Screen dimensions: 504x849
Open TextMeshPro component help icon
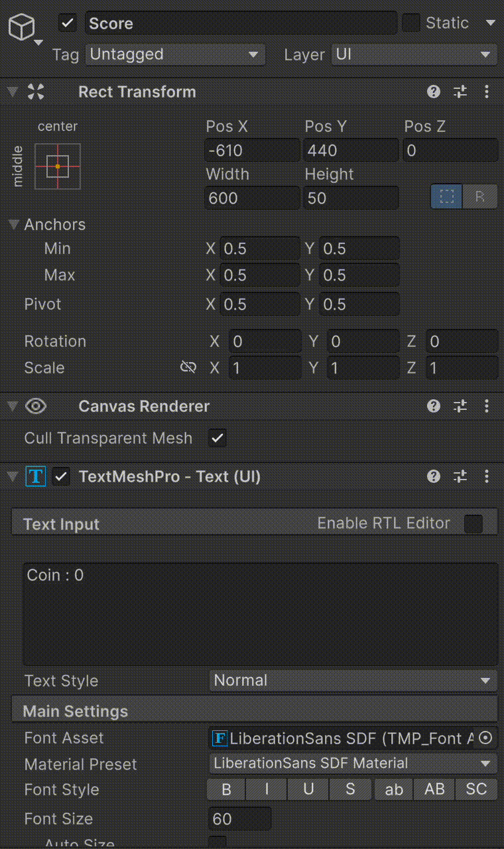coord(434,476)
